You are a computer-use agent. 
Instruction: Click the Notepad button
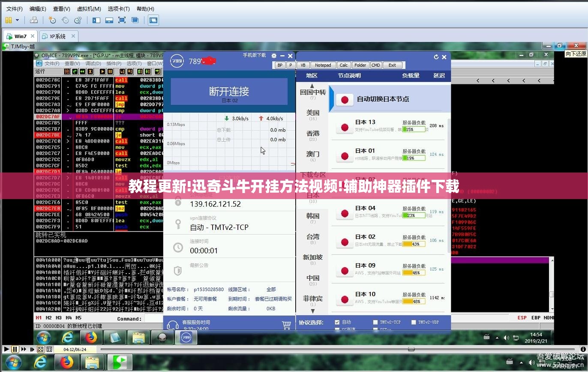[x=323, y=65]
